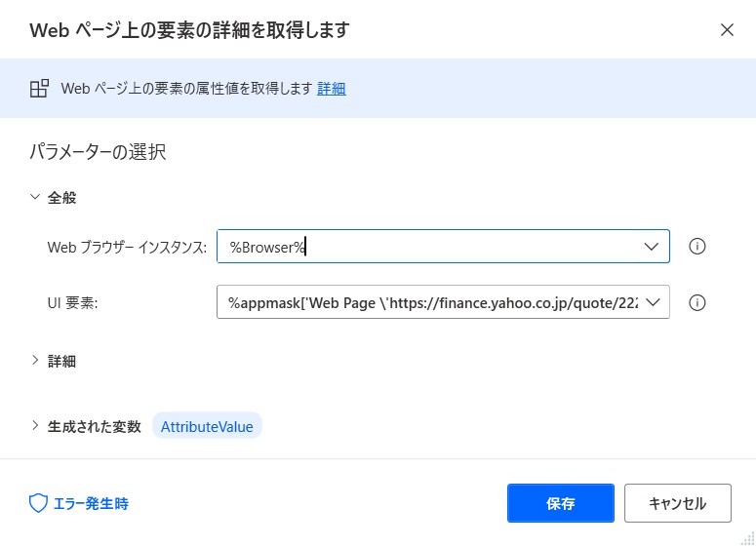Click the 保存 button
Image resolution: width=756 pixels, height=547 pixels.
[560, 503]
